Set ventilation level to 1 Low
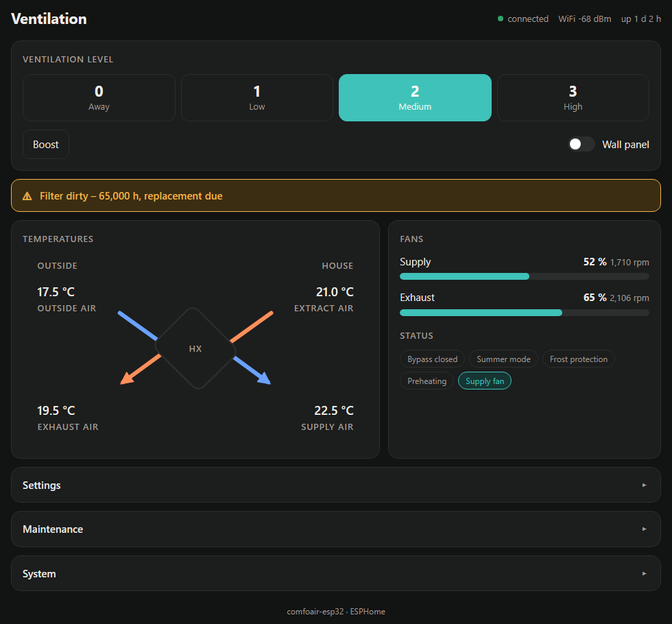The height and width of the screenshot is (624, 672). [257, 97]
